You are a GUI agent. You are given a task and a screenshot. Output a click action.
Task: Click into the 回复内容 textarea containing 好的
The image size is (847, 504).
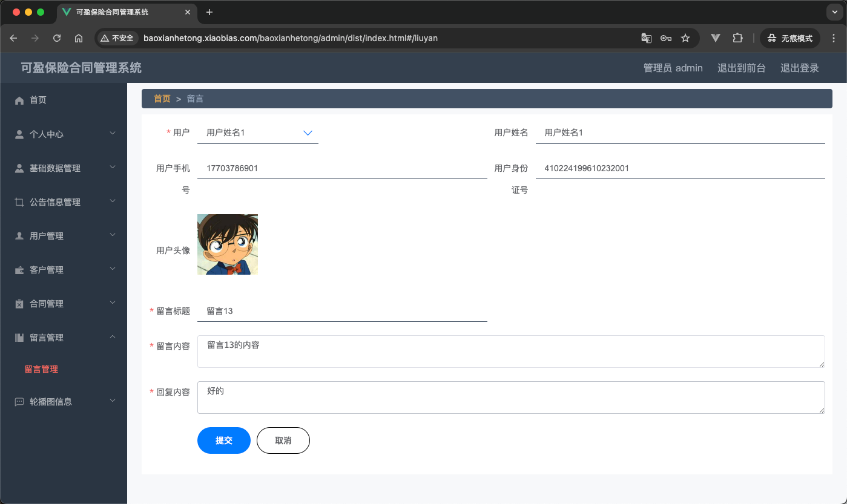tap(511, 398)
